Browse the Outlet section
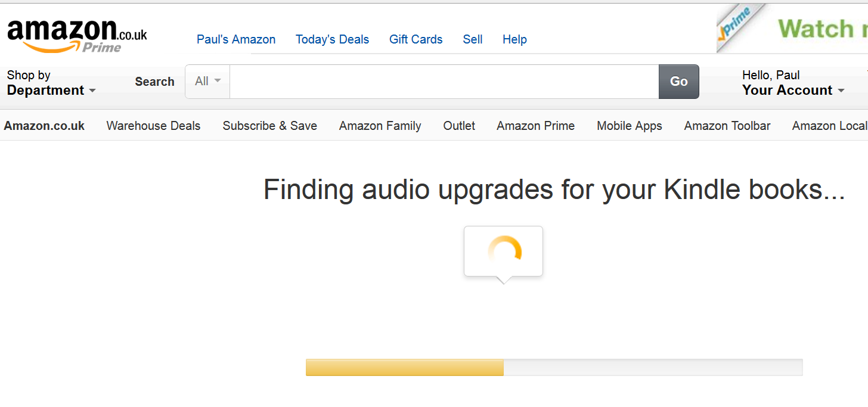The height and width of the screenshot is (407, 868). click(459, 126)
